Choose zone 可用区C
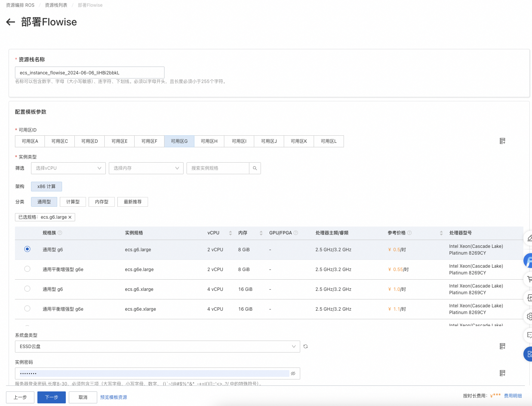532x406 pixels. 60,141
